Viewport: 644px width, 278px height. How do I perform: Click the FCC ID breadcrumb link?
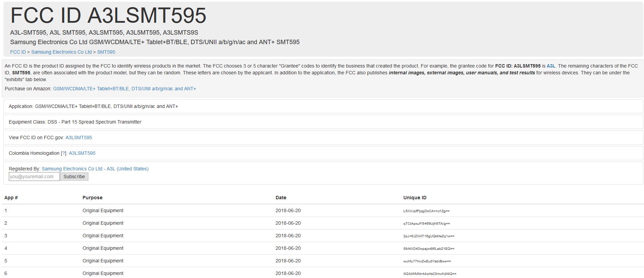click(x=18, y=52)
